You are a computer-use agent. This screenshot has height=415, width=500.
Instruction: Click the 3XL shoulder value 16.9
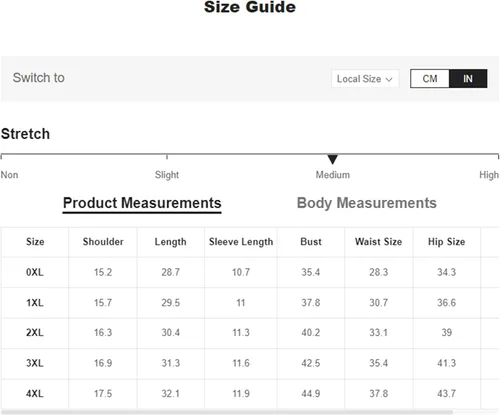[x=103, y=363]
